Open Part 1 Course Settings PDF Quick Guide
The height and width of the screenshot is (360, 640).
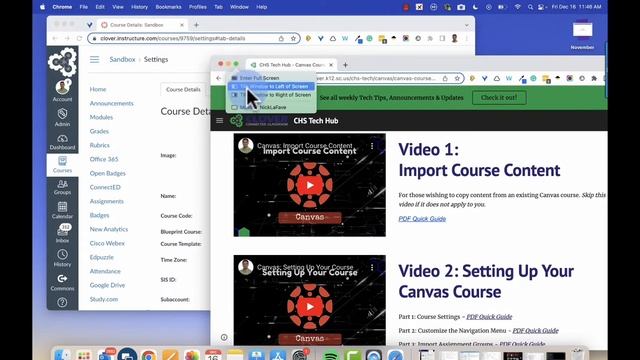click(x=489, y=317)
